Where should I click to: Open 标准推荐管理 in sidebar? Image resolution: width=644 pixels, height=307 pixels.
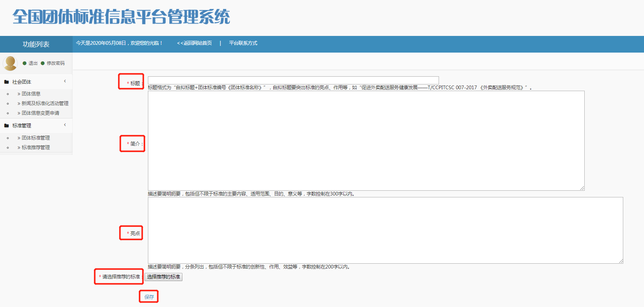[x=35, y=147]
